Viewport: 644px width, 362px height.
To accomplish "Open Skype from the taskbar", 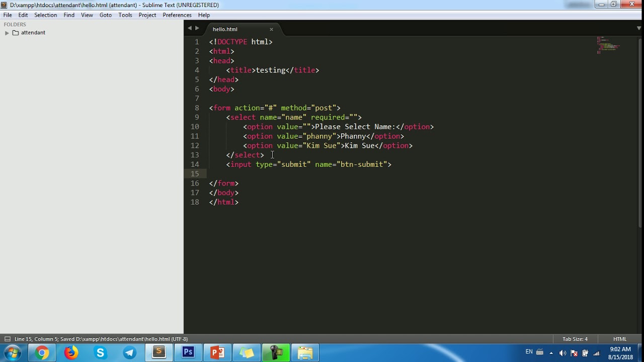I will 100,353.
